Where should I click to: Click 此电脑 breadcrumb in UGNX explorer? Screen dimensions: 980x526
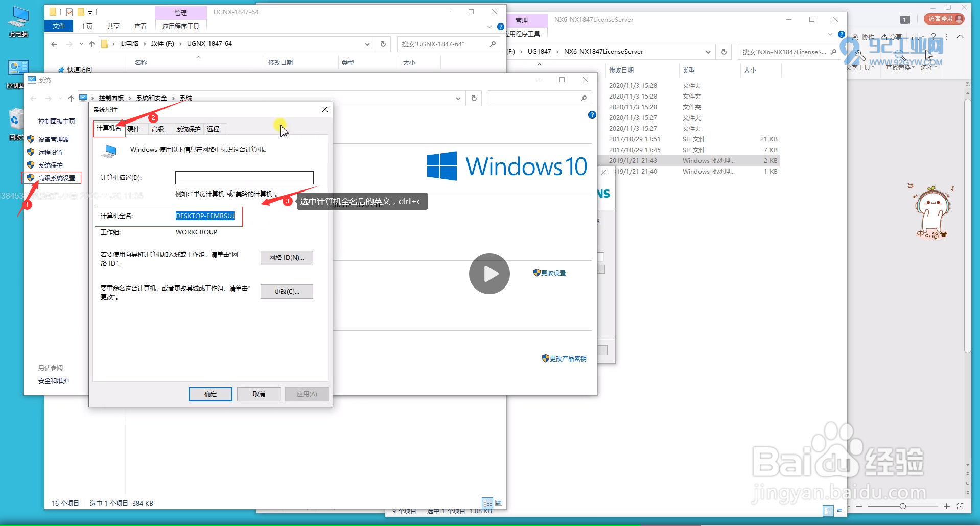[129, 44]
